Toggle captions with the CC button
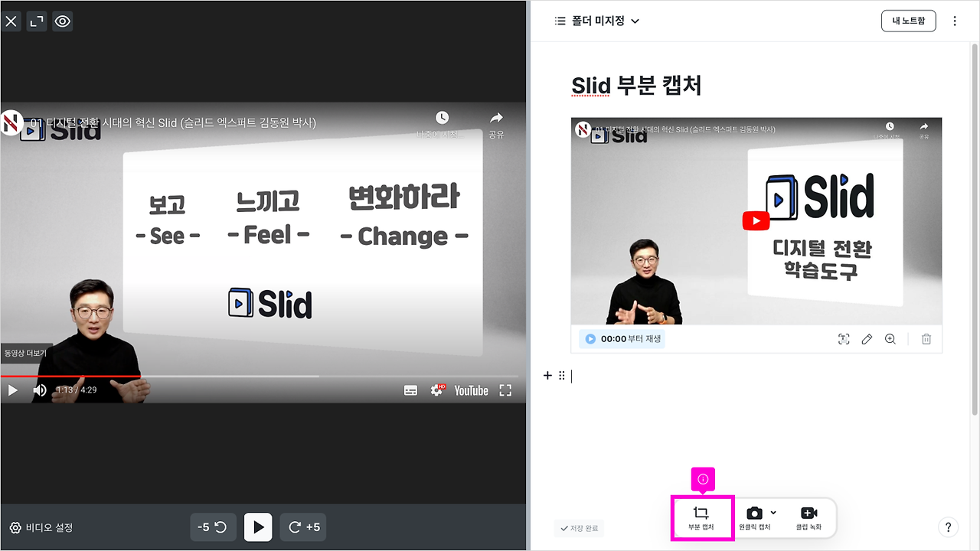The height and width of the screenshot is (551, 980). (x=410, y=390)
